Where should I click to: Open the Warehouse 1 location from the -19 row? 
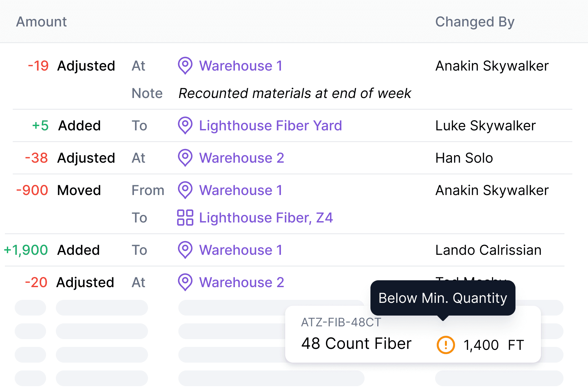240,66
